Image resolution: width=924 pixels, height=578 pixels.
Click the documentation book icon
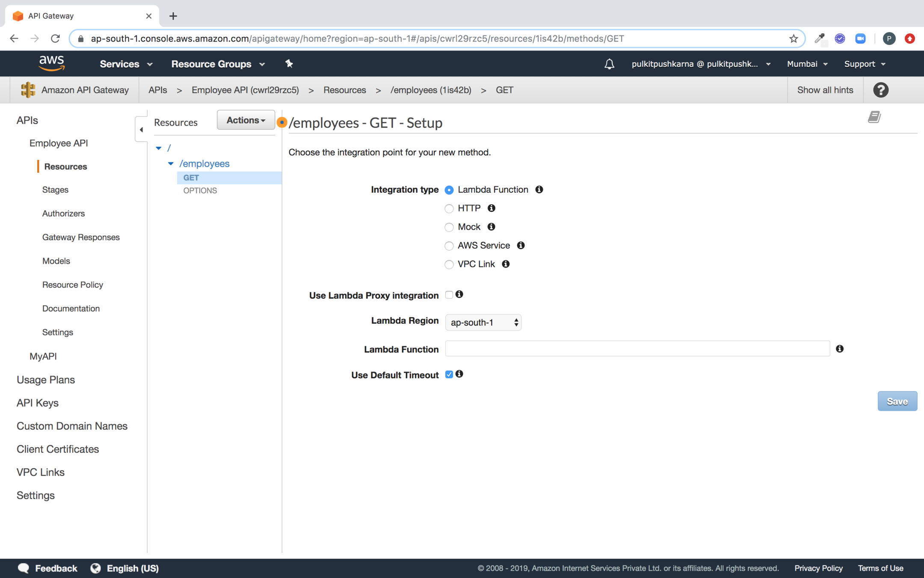click(x=874, y=117)
